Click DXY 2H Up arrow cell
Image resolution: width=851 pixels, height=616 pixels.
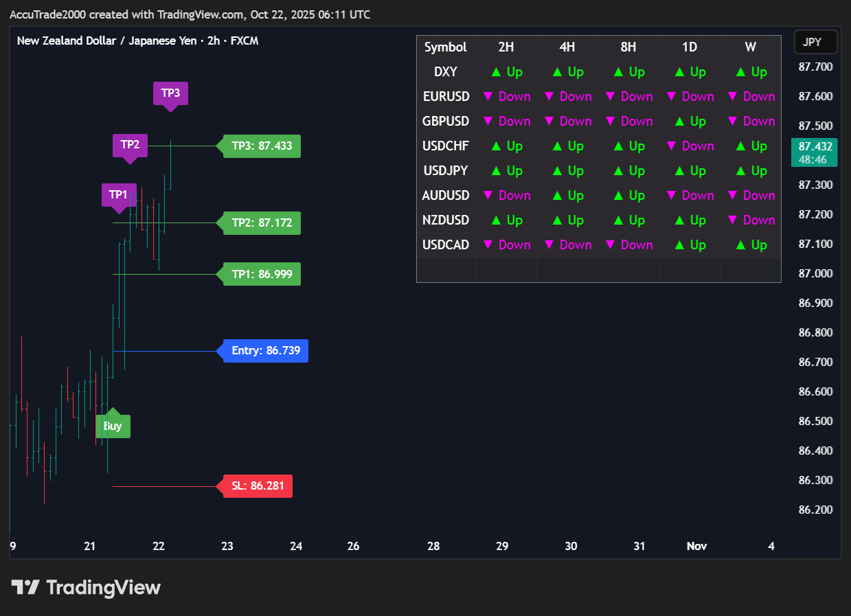click(x=506, y=72)
